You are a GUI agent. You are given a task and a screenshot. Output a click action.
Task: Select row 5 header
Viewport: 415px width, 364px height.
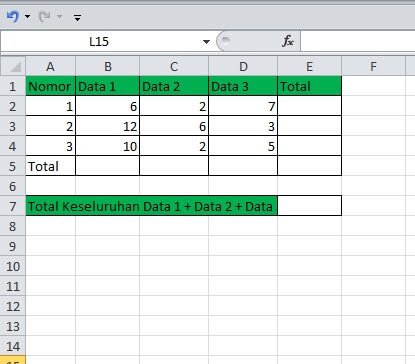(x=13, y=166)
